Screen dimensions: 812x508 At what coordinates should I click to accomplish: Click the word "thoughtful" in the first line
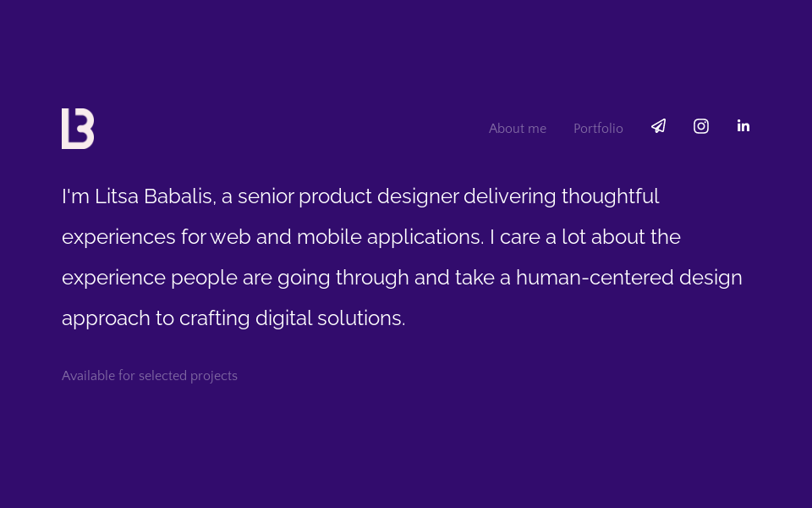[610, 196]
